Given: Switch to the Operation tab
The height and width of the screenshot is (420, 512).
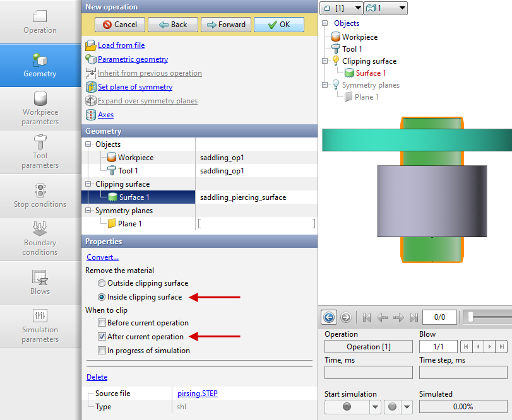Looking at the screenshot, I should 40,22.
